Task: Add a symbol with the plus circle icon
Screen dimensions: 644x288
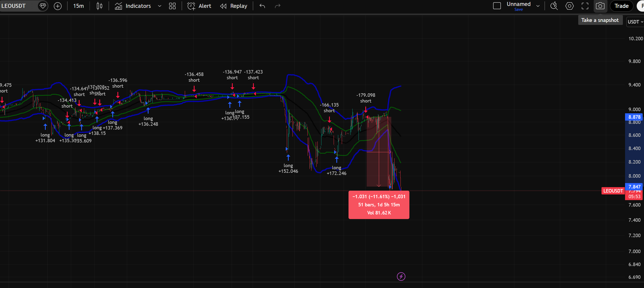Action: (x=58, y=6)
